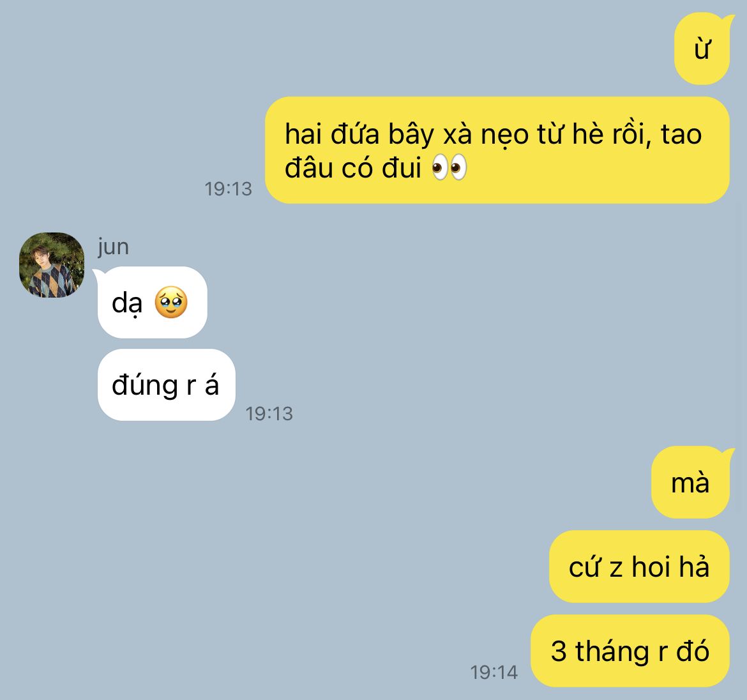Screen dimensions: 747x700
Task: Select the 'mà' message bubble
Action: pyautogui.click(x=691, y=482)
